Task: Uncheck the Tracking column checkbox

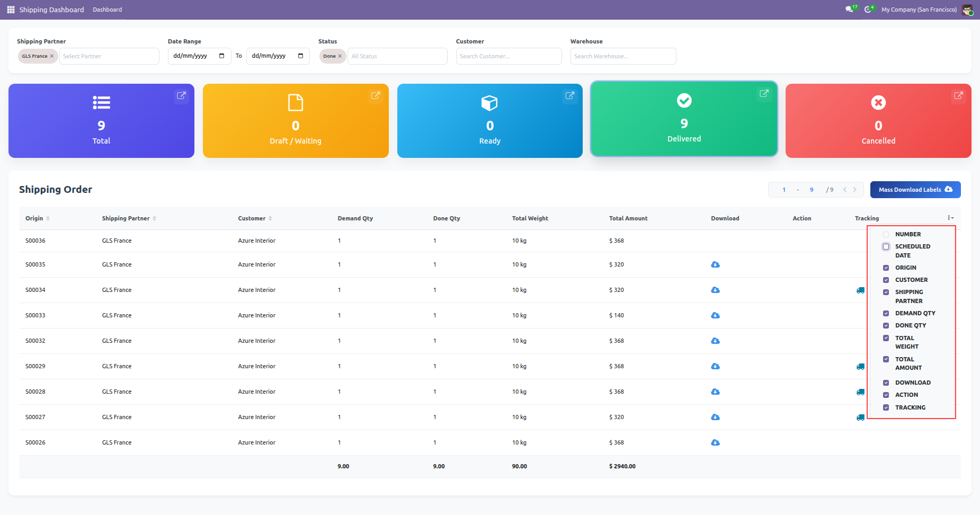Action: pos(886,407)
